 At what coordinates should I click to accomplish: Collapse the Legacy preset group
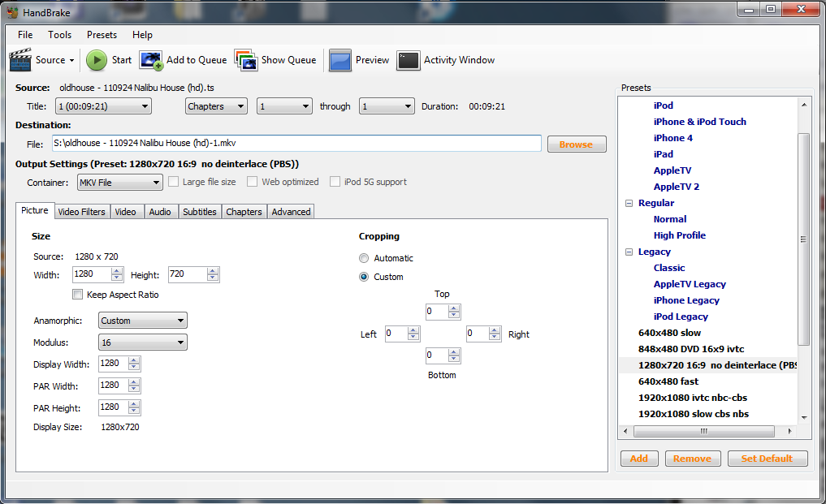click(629, 252)
